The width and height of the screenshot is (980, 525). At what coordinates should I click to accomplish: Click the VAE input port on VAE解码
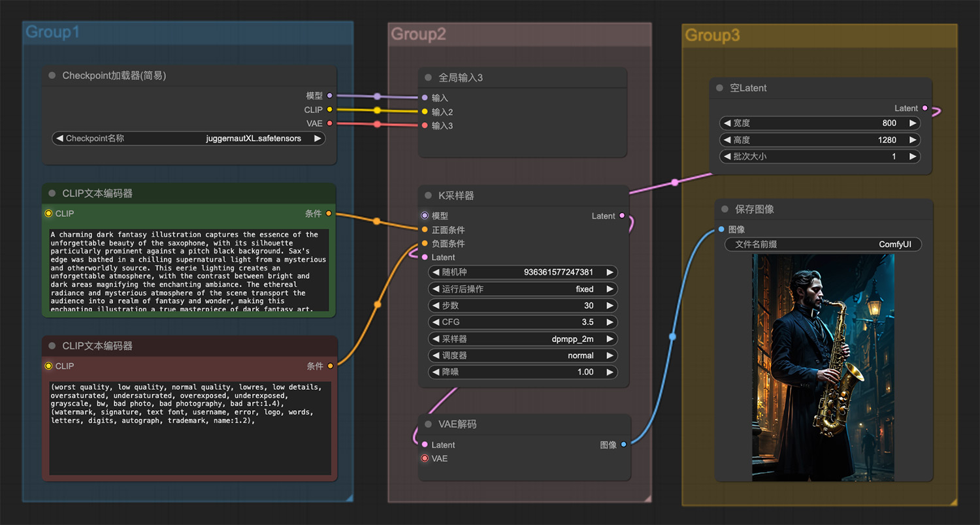point(425,458)
